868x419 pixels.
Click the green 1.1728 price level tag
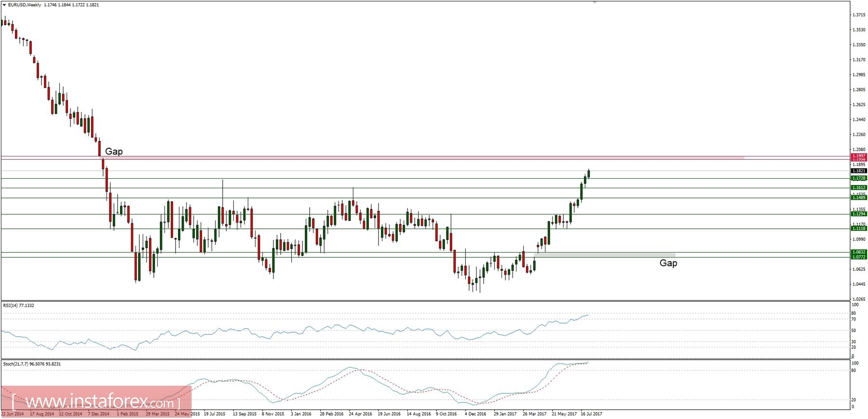[x=859, y=179]
